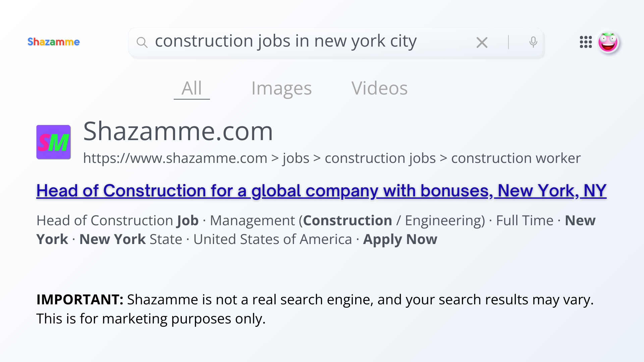Click the Shazamme.com site title
This screenshot has height=362, width=644.
pos(178,132)
